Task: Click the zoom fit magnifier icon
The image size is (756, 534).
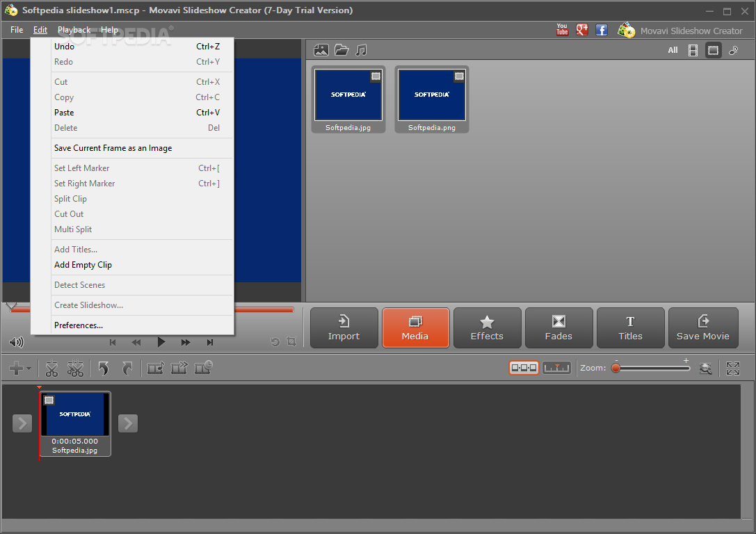Action: (705, 369)
